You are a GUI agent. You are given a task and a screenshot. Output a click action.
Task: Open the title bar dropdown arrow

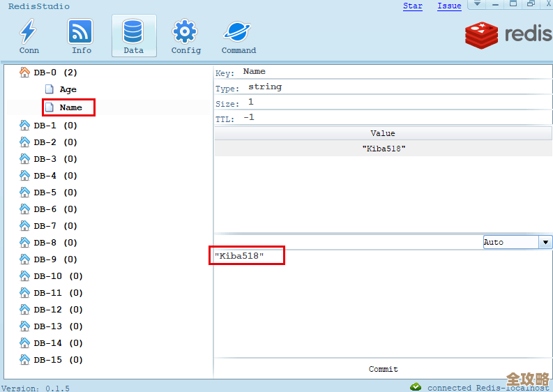point(477,4)
